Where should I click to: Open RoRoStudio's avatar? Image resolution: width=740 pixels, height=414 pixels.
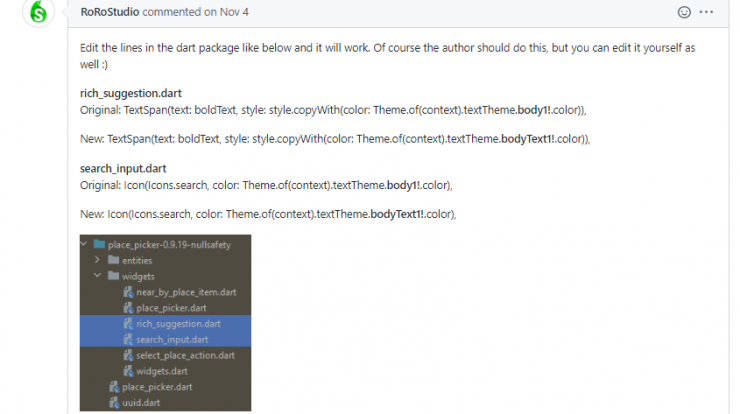pos(38,12)
